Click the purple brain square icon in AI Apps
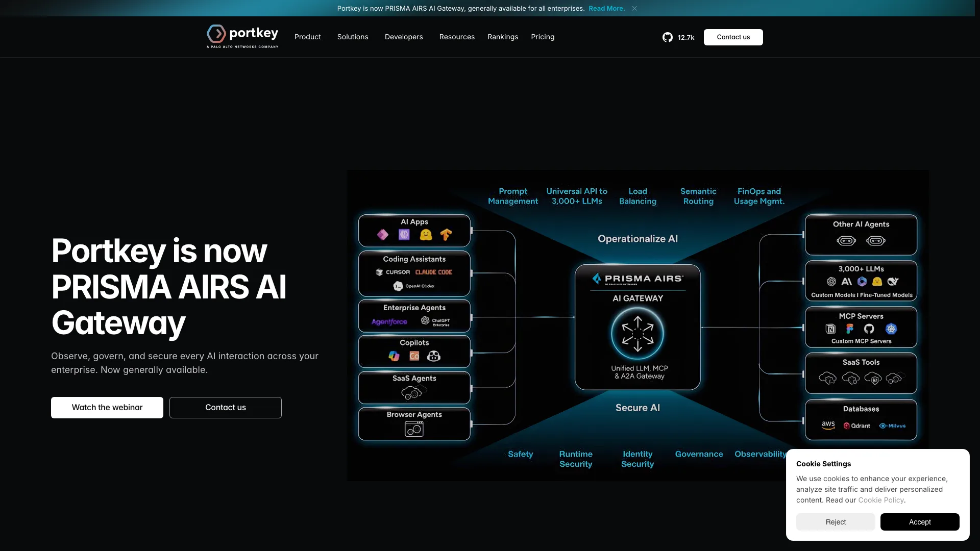The image size is (980, 551). (x=404, y=235)
